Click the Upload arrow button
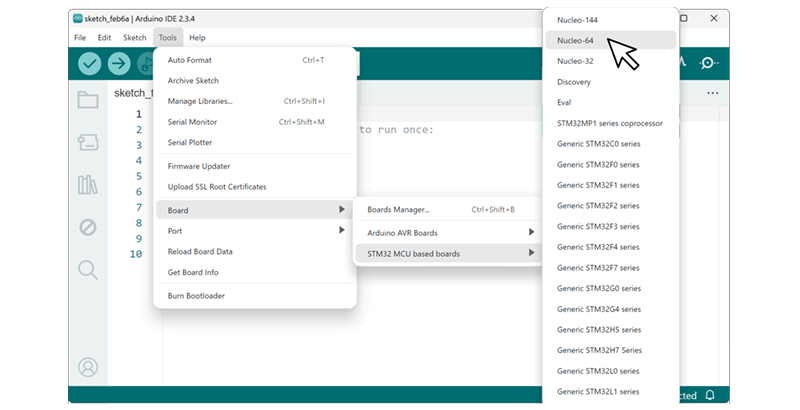This screenshot has width=800, height=410. [119, 64]
